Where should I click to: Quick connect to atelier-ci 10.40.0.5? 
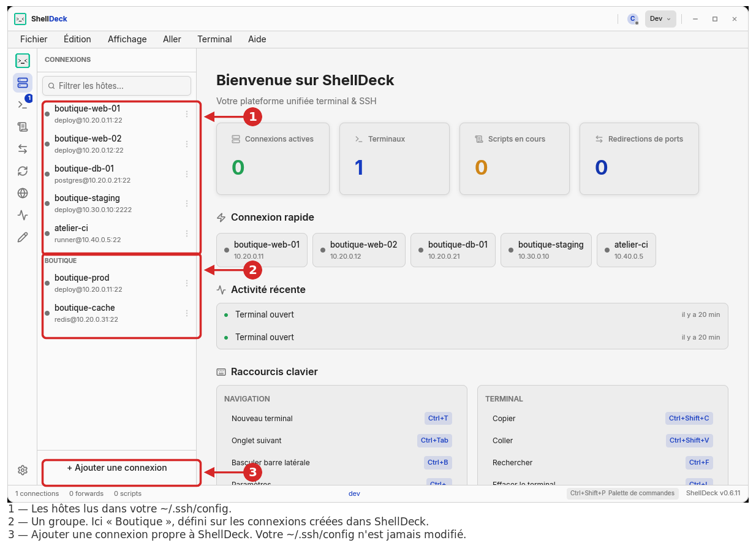[x=626, y=249]
